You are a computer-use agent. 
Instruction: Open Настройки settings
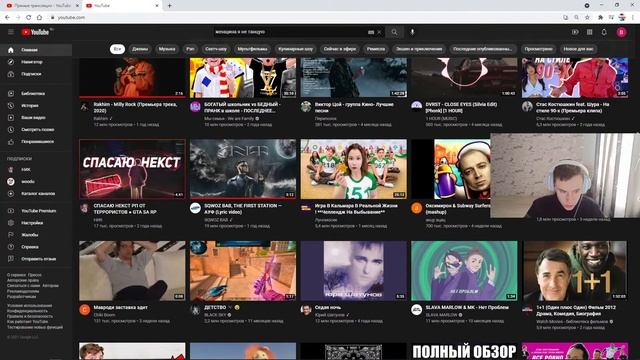[x=36, y=223]
